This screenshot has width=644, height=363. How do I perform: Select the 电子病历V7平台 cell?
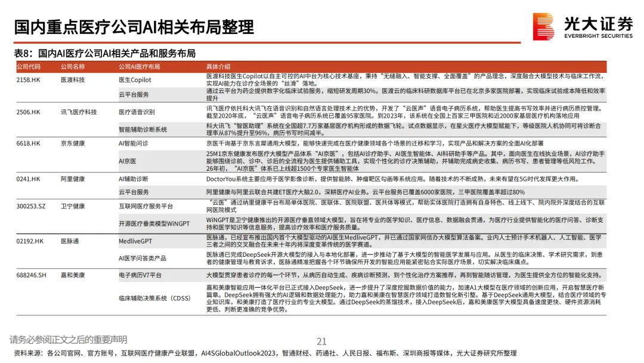click(x=140, y=275)
